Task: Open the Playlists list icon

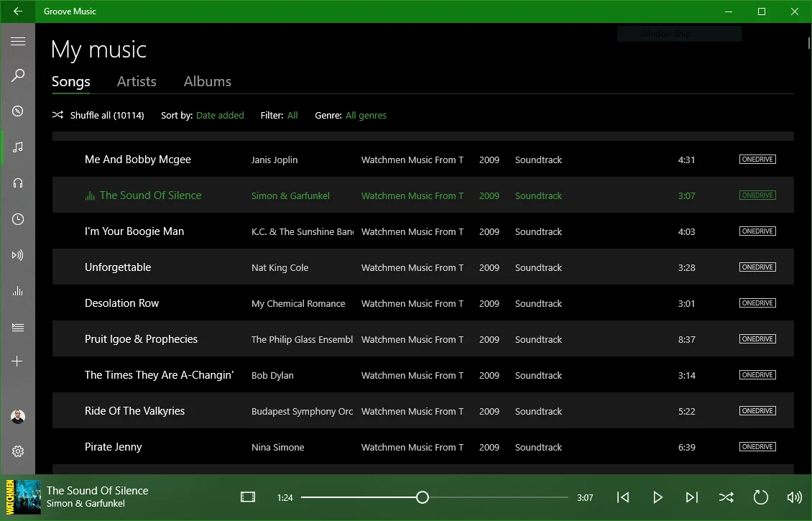Action: click(18, 327)
